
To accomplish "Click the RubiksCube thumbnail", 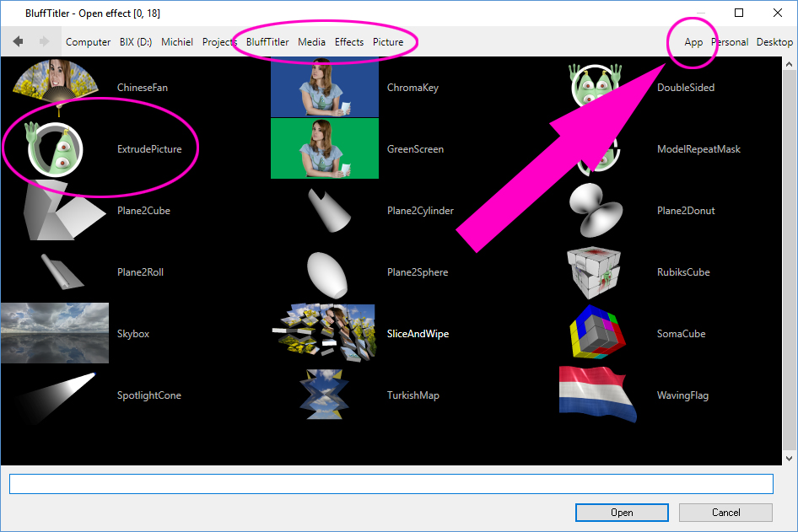I will 595,272.
